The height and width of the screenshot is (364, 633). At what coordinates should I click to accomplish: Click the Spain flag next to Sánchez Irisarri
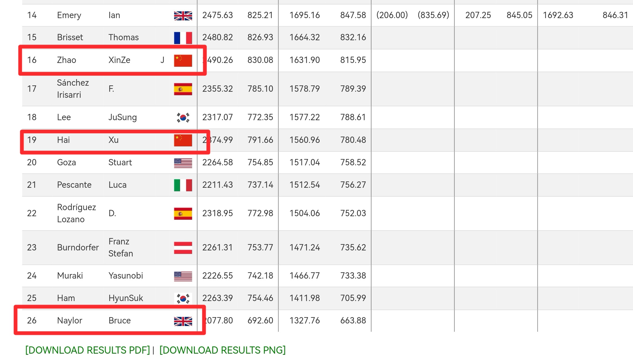click(x=182, y=89)
